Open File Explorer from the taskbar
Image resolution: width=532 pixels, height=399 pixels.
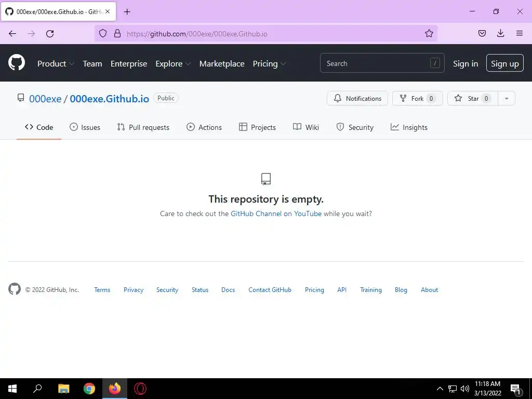(x=63, y=389)
